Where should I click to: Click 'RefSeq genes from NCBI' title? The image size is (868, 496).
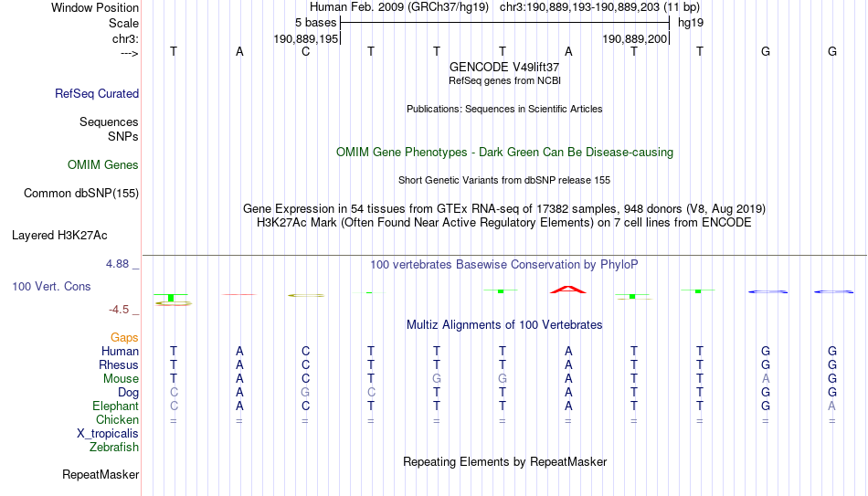pyautogui.click(x=504, y=80)
